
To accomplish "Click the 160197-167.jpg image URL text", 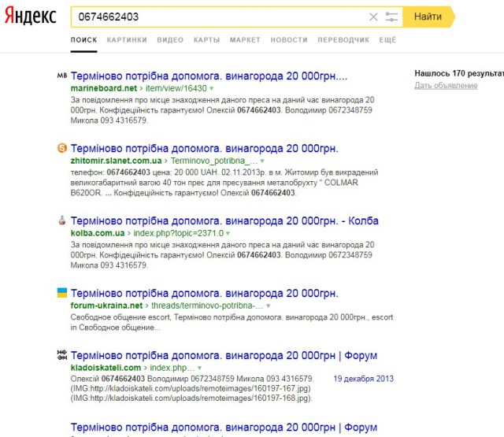I will (x=191, y=388).
